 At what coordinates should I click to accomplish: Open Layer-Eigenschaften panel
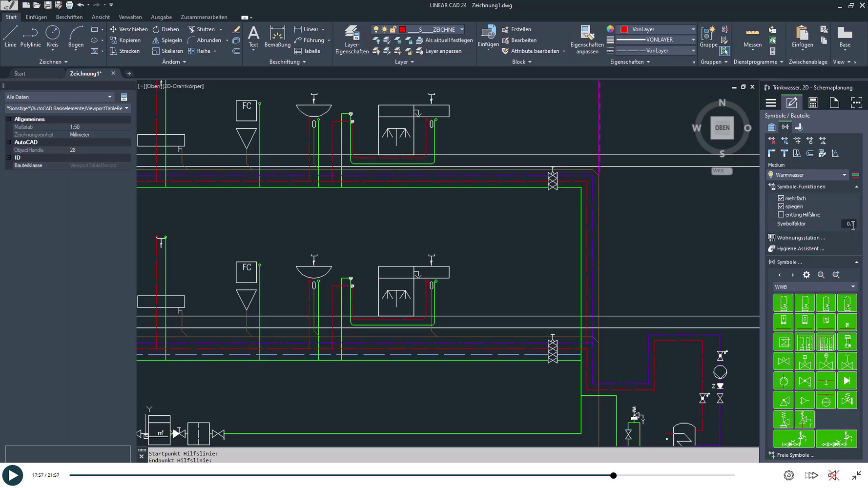pyautogui.click(x=351, y=39)
